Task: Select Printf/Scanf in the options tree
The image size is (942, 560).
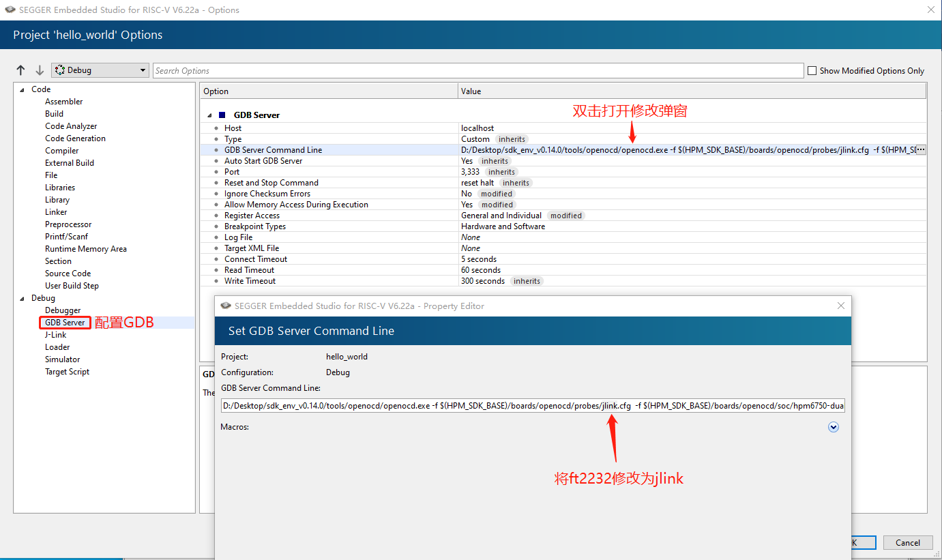Action: (x=66, y=237)
